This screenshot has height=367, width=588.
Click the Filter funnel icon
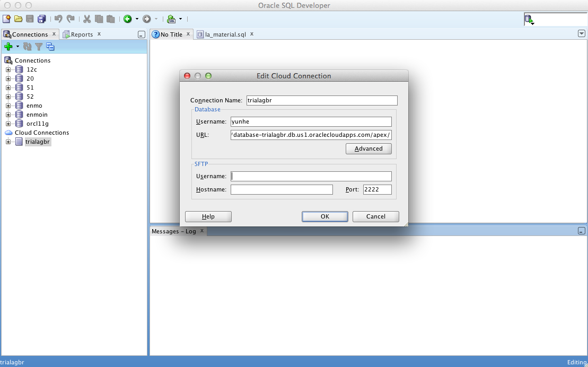[38, 47]
